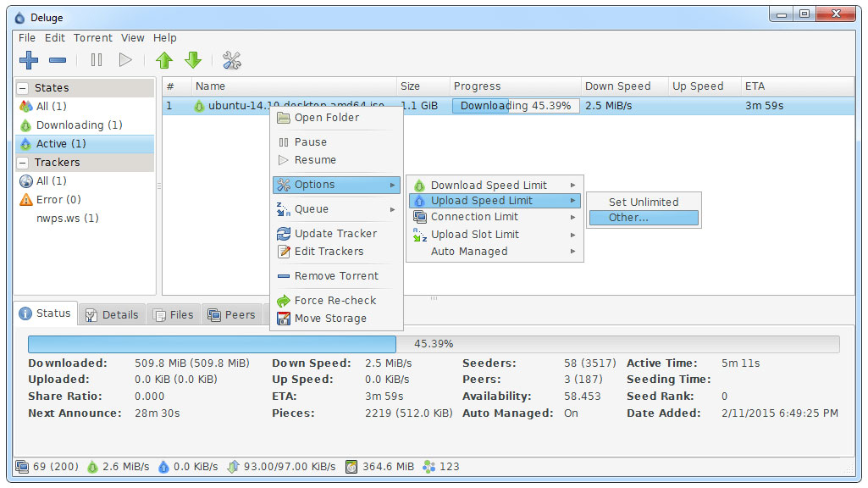Click the Queue Down green arrow

pyautogui.click(x=193, y=60)
